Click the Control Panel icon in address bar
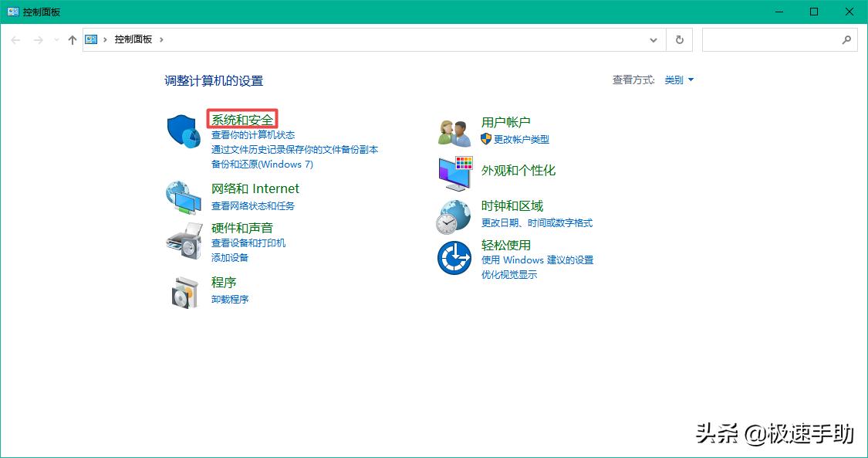The height and width of the screenshot is (458, 868). pos(92,39)
